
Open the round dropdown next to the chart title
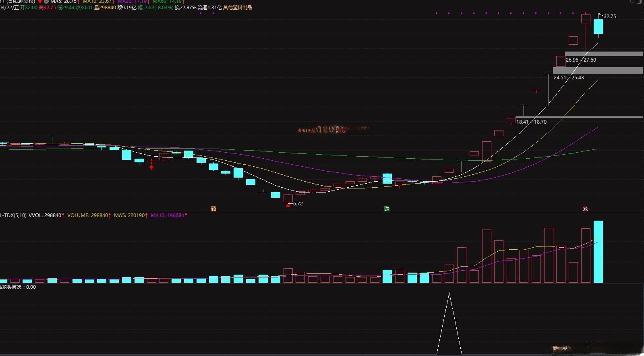[x=46, y=2]
